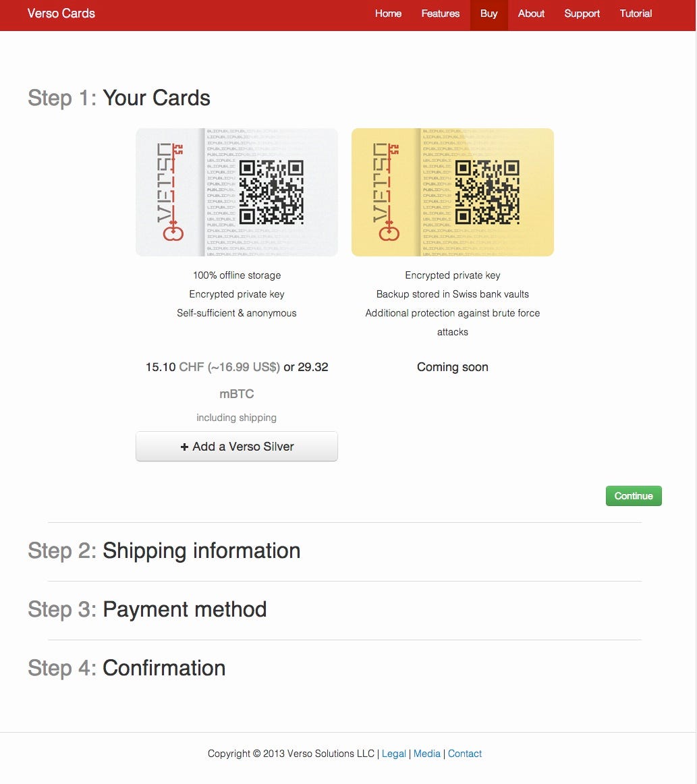Click the Verso Silver card thumbnail
This screenshot has height=784, width=697.
point(237,192)
